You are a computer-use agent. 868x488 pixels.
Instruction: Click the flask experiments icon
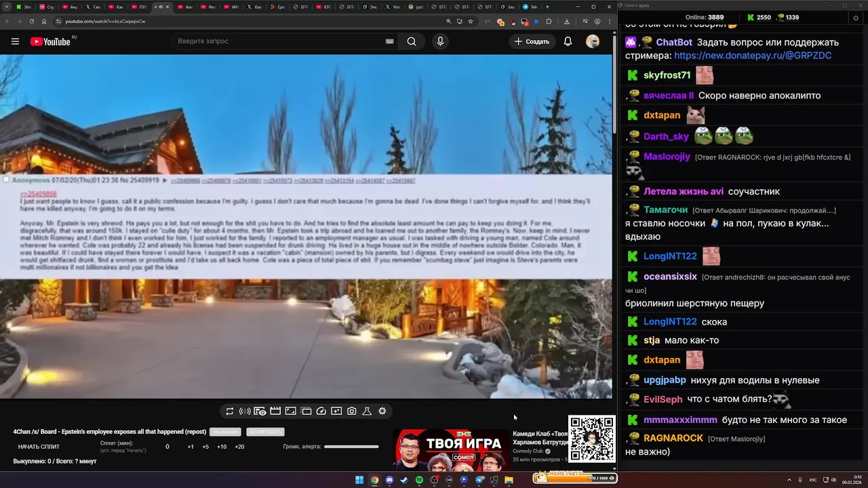coord(367,411)
